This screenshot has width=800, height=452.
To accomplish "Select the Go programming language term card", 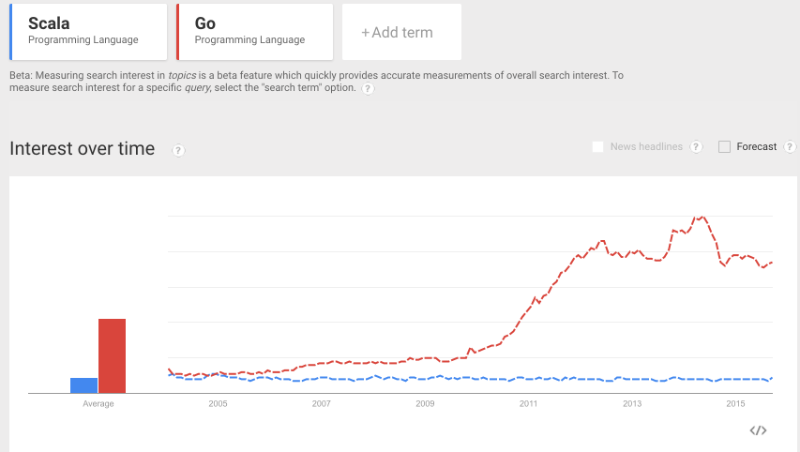I will (254, 32).
